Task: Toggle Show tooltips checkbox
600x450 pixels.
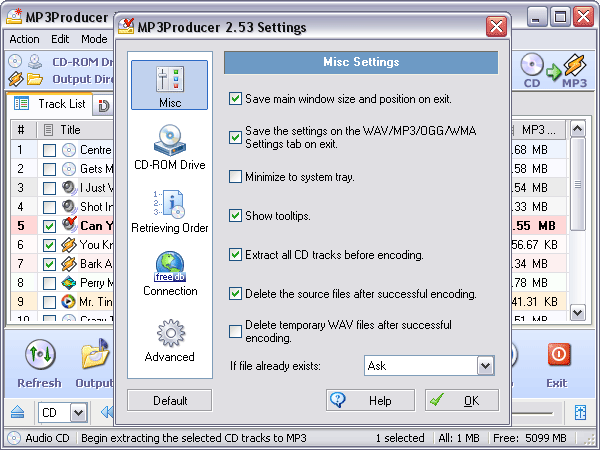Action: coord(235,216)
